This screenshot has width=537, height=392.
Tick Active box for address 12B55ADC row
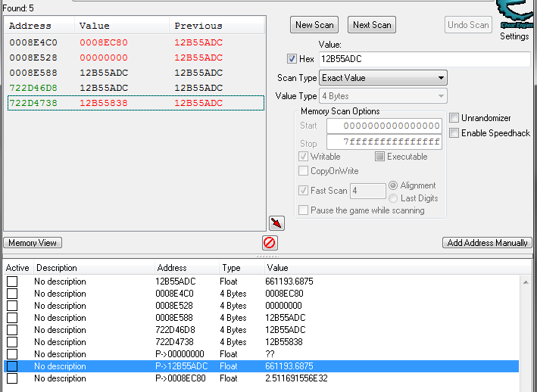pyautogui.click(x=12, y=282)
